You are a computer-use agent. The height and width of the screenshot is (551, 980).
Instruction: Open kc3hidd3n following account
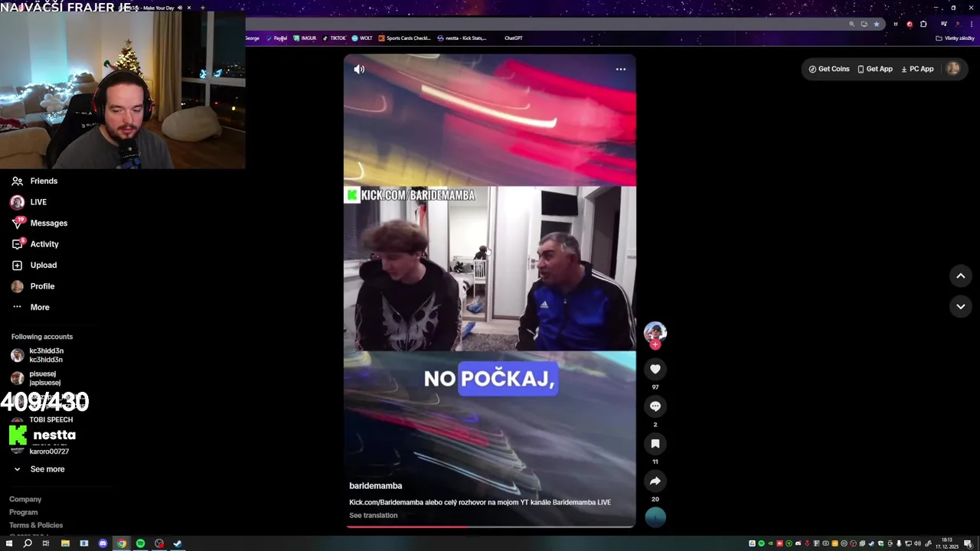coord(38,355)
